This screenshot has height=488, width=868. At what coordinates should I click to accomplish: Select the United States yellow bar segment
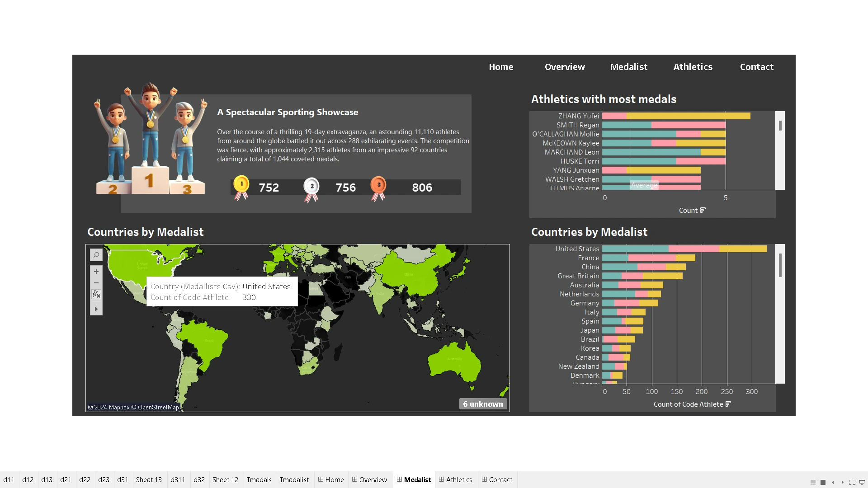743,249
